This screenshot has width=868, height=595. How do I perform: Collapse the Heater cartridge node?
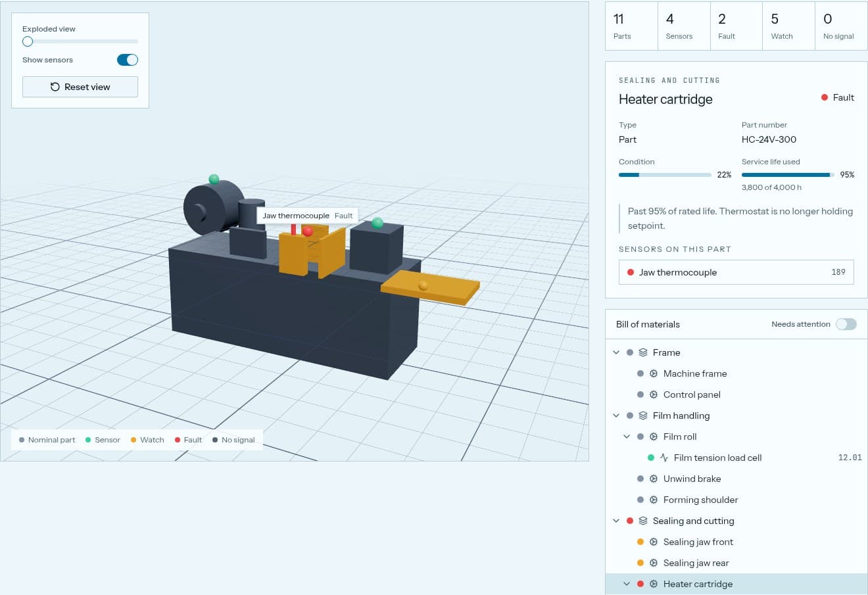tap(627, 584)
